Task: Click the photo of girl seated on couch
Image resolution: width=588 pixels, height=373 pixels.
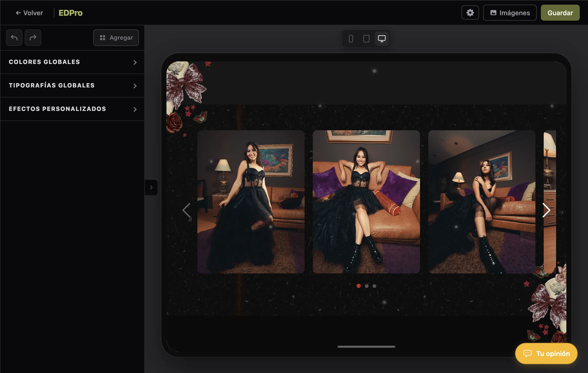Action: pos(366,202)
